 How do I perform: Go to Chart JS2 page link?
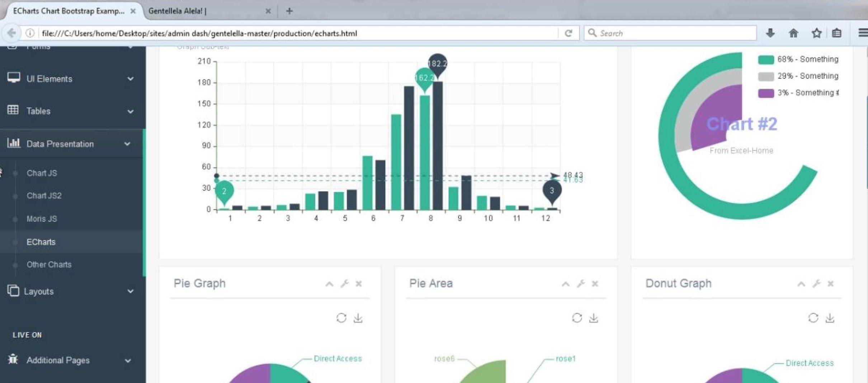pyautogui.click(x=44, y=196)
